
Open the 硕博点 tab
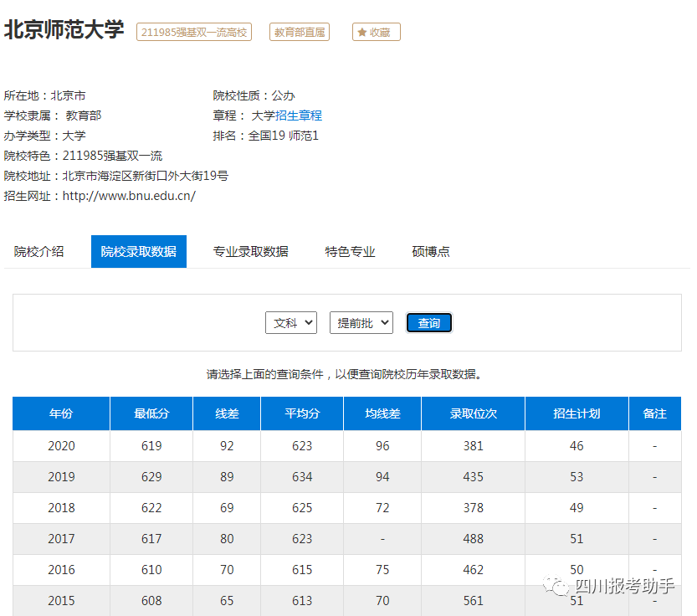pos(431,252)
